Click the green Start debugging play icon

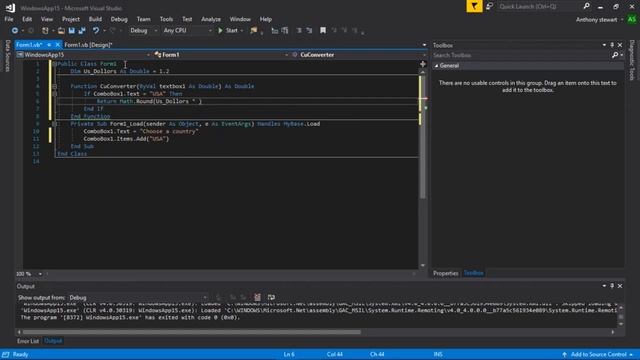[220, 31]
